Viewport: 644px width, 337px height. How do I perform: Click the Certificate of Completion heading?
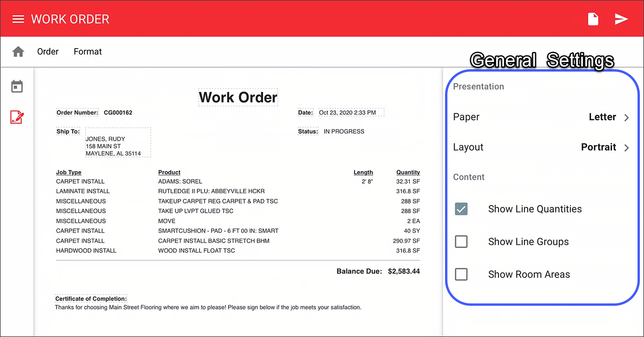click(91, 298)
